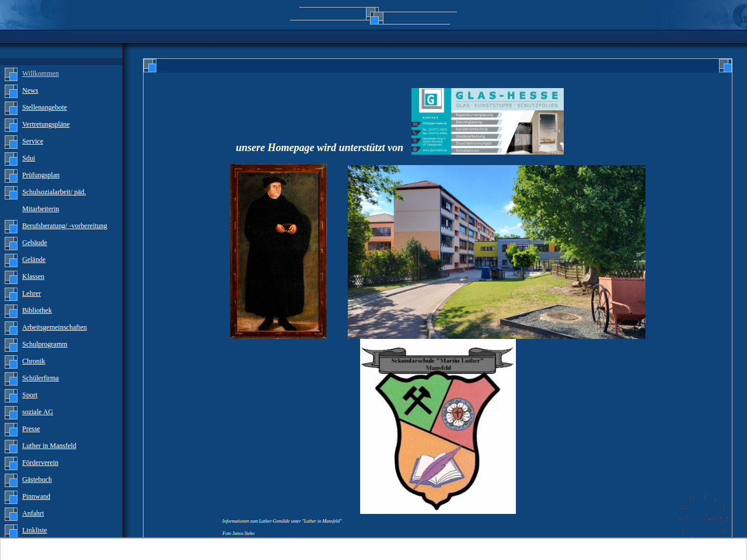Click the bullet icon beside Anfahrt
747x560 pixels.
point(11,514)
